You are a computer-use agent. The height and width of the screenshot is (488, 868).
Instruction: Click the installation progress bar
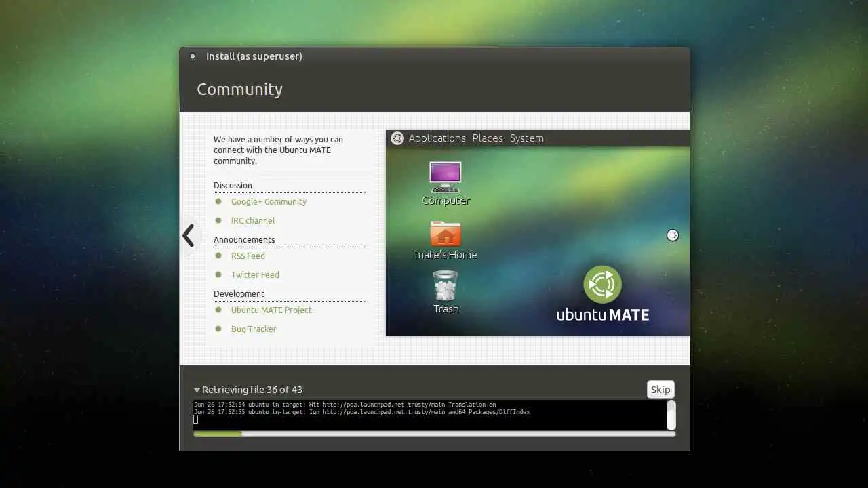pyautogui.click(x=434, y=434)
